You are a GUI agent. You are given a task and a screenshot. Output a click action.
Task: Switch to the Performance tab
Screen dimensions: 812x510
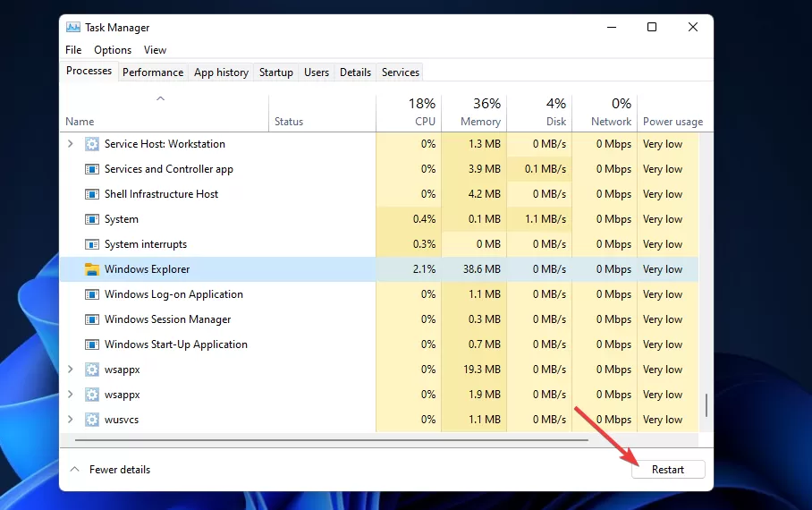pos(153,72)
